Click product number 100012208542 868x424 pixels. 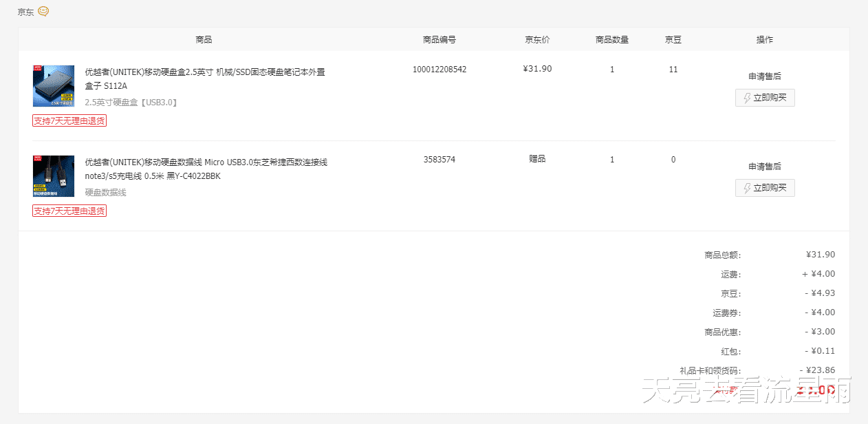440,69
